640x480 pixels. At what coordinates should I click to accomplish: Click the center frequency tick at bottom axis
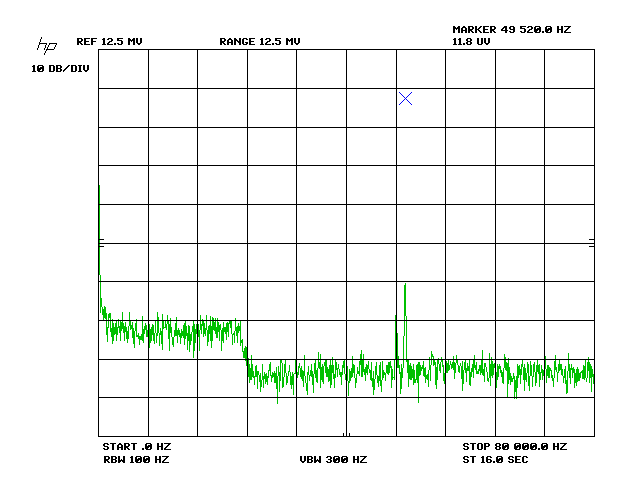[x=347, y=434]
